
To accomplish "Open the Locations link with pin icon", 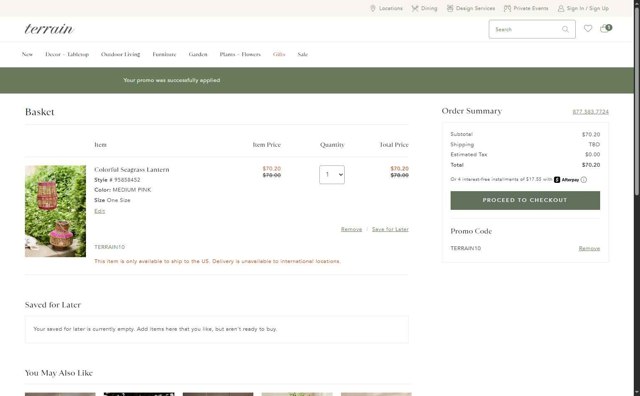I will coord(386,8).
